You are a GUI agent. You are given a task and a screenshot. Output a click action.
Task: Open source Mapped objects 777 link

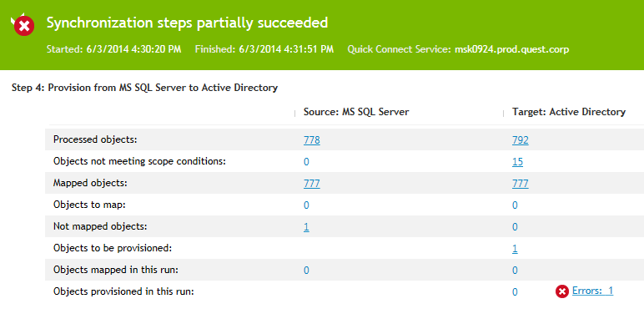coord(312,184)
